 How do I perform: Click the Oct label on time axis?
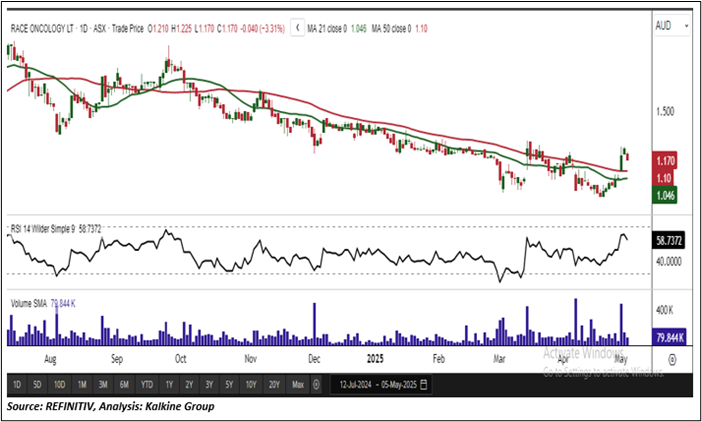180,359
